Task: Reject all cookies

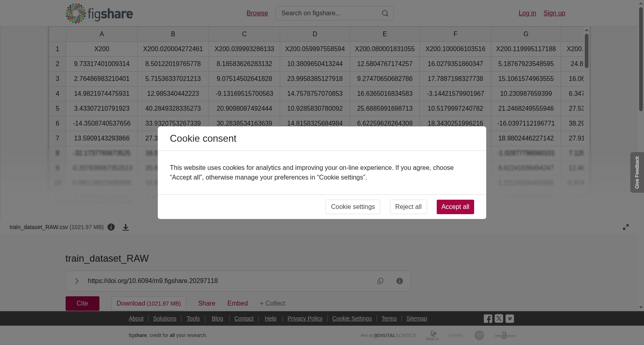Action: (x=408, y=207)
